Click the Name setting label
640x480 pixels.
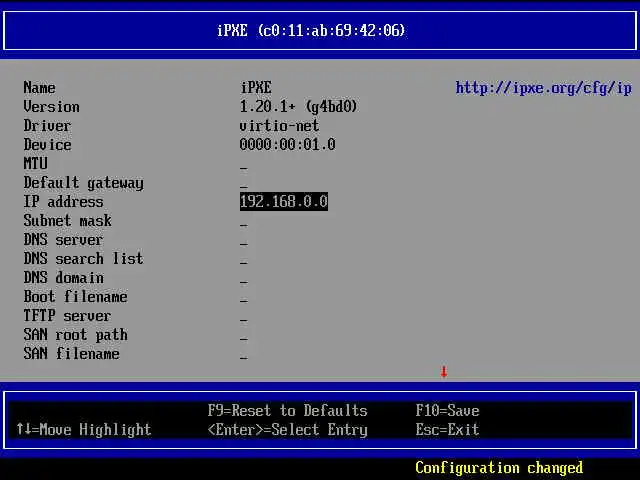(39, 87)
